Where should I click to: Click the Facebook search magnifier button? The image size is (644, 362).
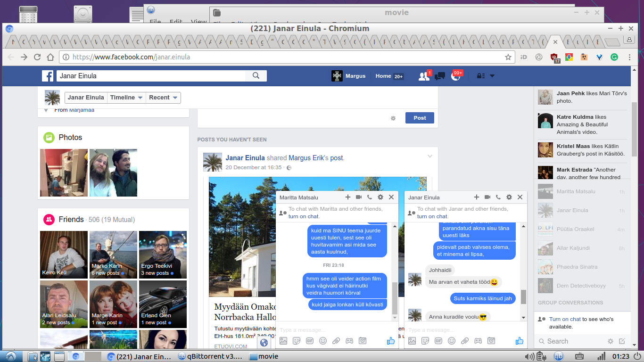[256, 76]
